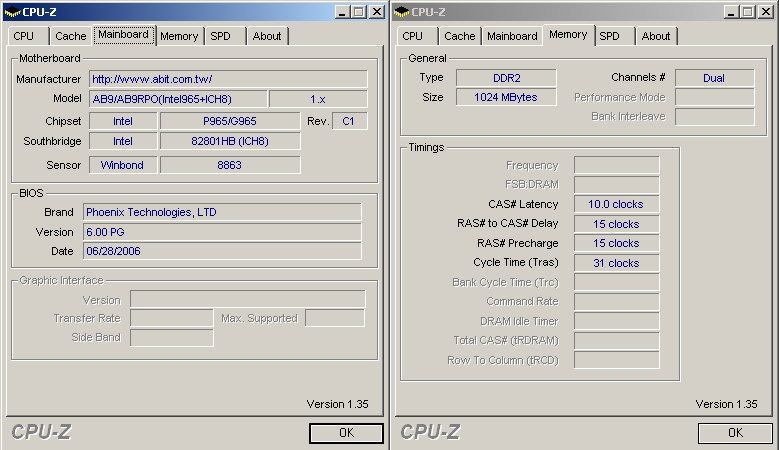Image resolution: width=779 pixels, height=450 pixels.
Task: Click Version 1.35 text in right window
Action: coord(726,404)
